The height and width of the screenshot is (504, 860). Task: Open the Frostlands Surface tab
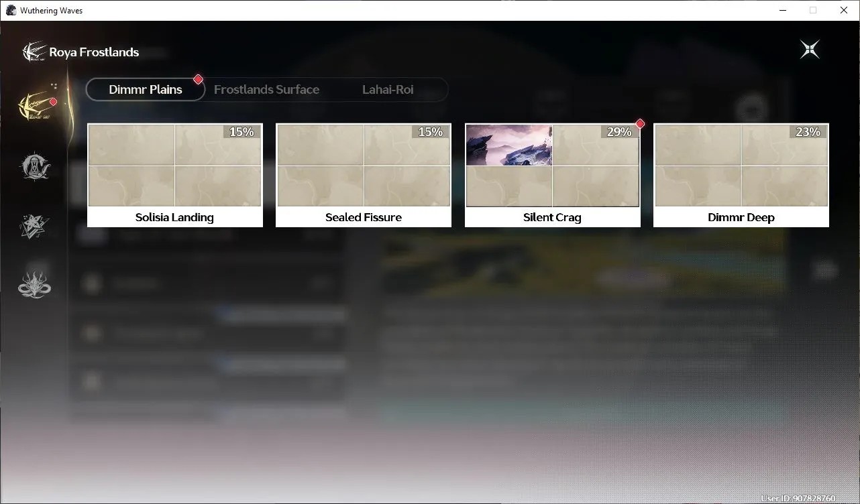266,89
